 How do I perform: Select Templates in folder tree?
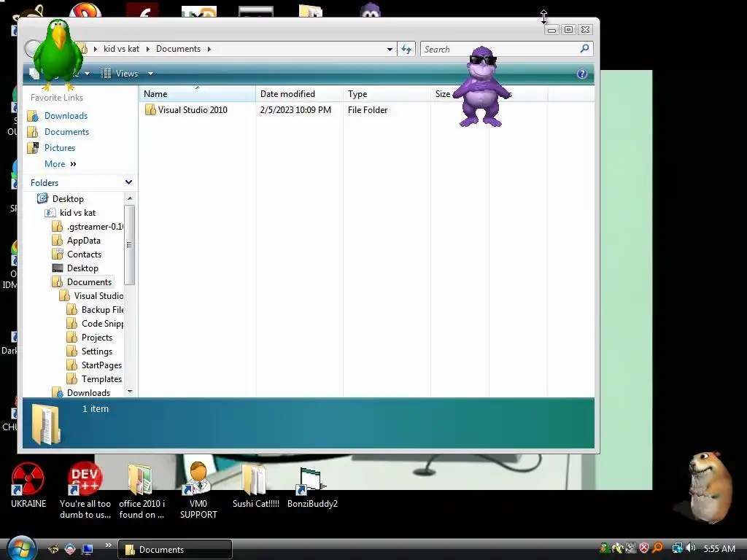pyautogui.click(x=101, y=378)
